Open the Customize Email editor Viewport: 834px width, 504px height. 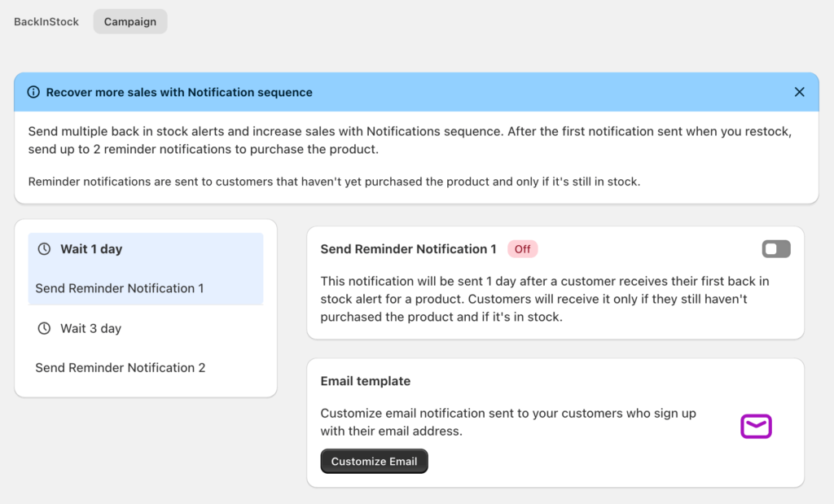[x=374, y=462]
